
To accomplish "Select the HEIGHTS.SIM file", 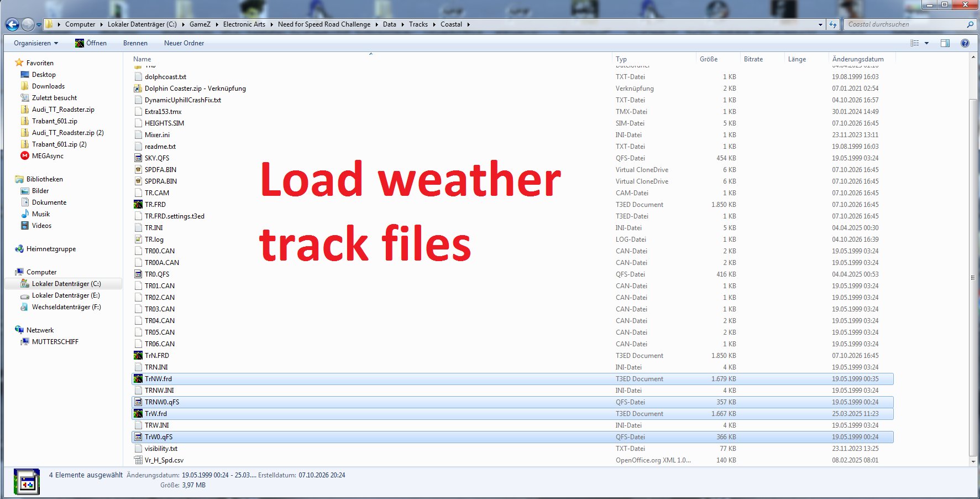I will (x=164, y=123).
